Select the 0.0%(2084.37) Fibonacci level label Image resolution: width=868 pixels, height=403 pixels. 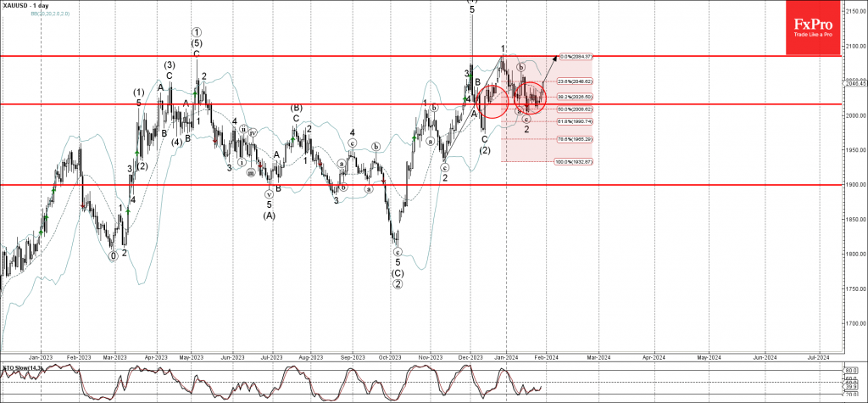pos(576,57)
